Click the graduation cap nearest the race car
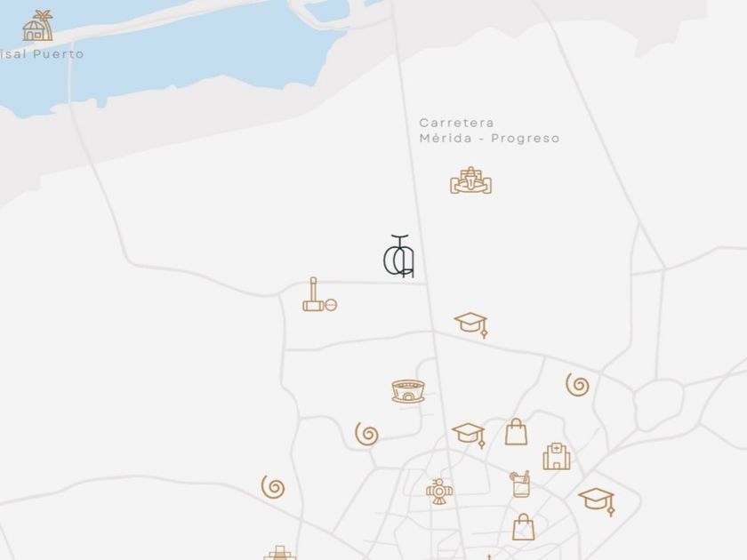 tap(470, 324)
